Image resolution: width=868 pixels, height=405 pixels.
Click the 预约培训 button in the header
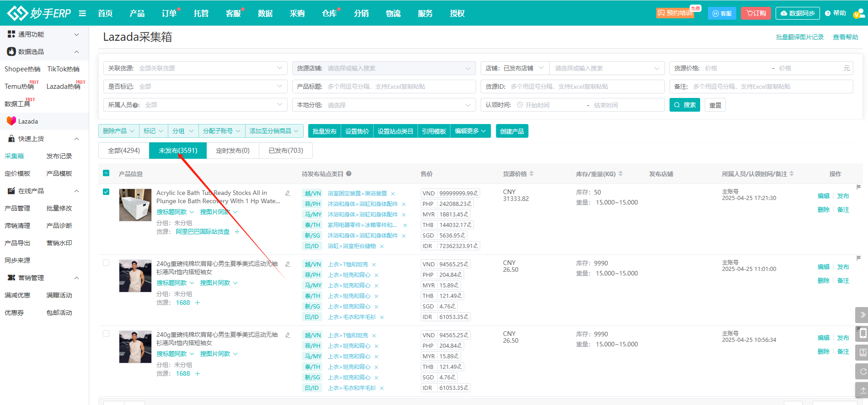[x=675, y=13]
